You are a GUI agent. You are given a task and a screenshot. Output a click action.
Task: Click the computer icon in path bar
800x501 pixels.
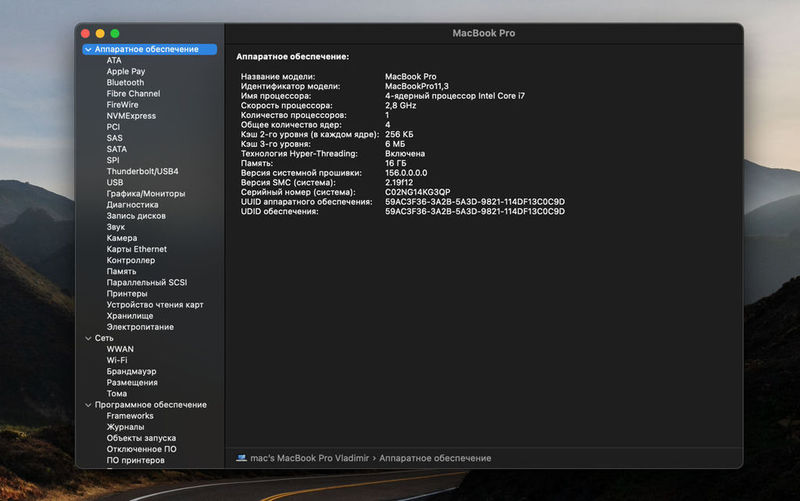click(x=241, y=458)
